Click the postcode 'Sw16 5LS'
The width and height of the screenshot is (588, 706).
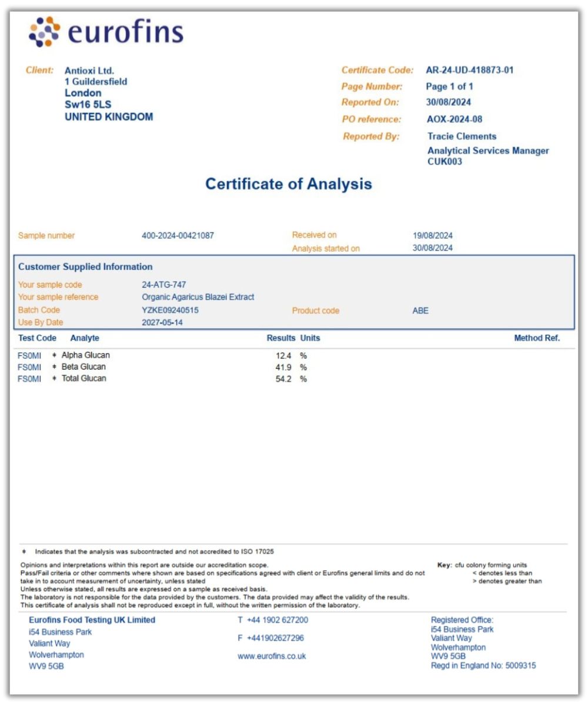tap(88, 105)
